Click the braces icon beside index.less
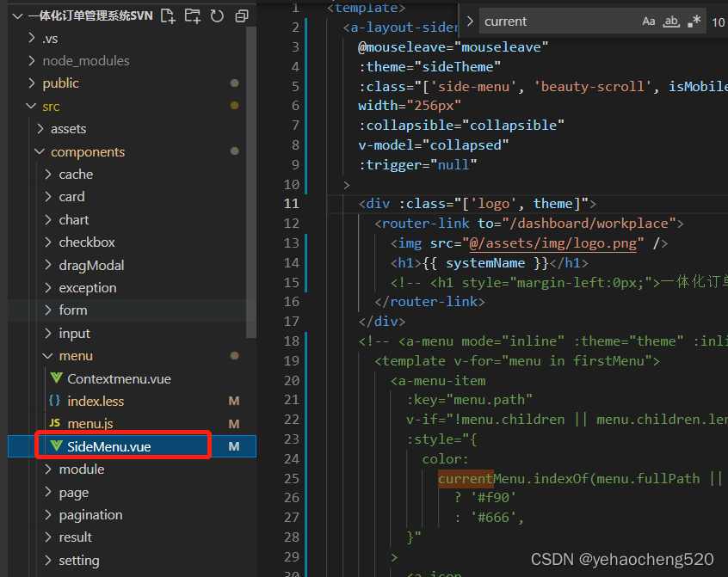728x577 pixels. (54, 400)
